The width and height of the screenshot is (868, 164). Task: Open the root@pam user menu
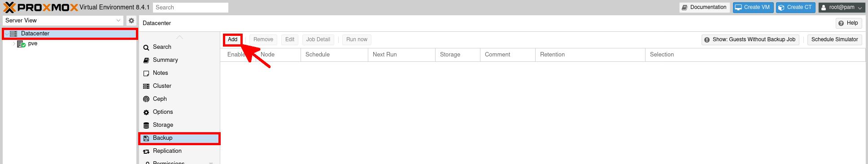[842, 7]
